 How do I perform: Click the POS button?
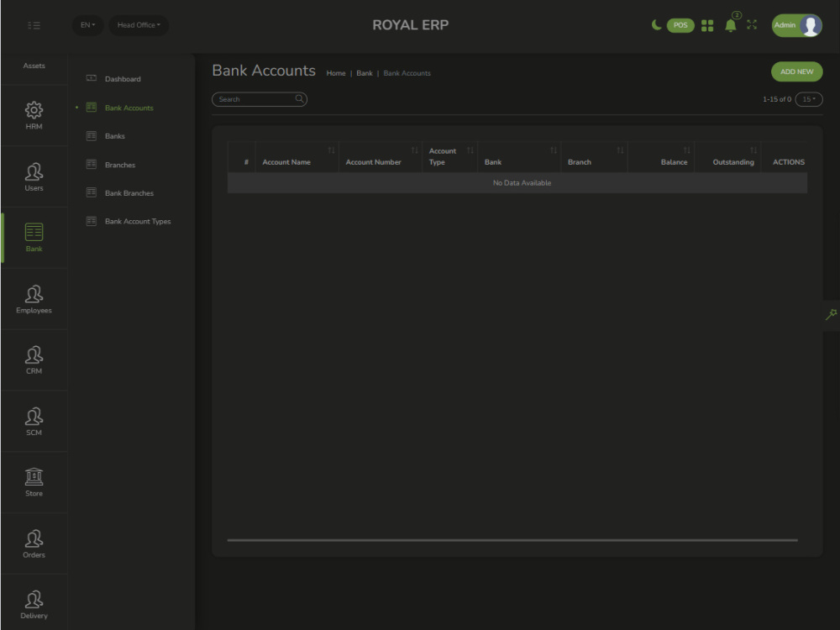680,25
